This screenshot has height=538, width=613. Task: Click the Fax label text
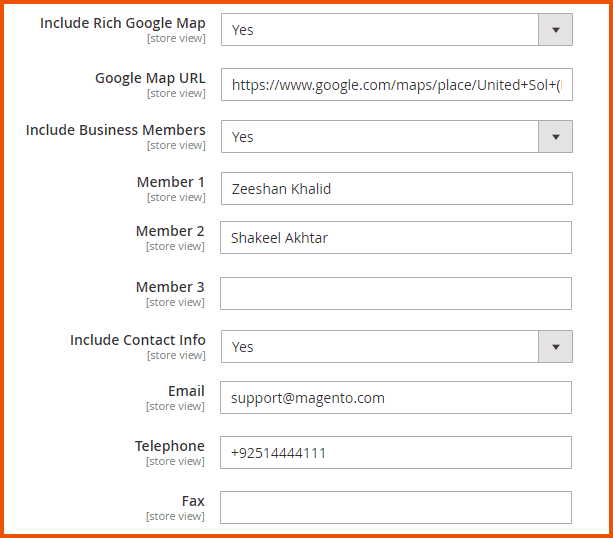[x=193, y=501]
